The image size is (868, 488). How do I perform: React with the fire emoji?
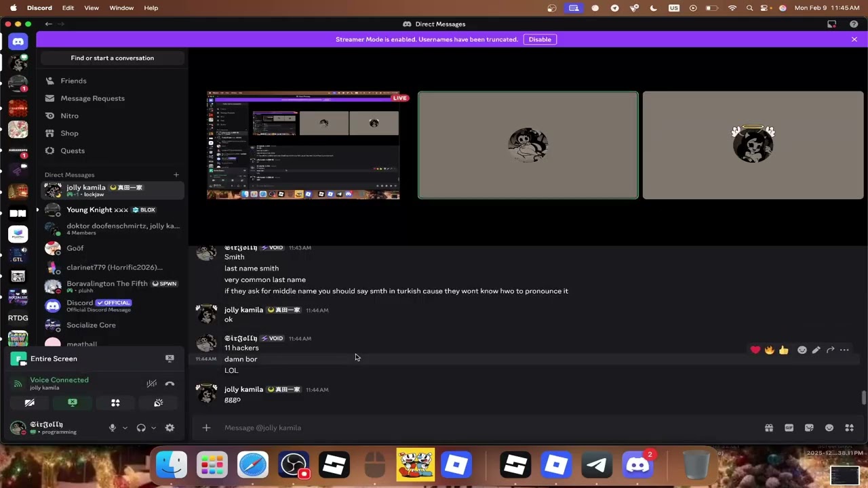[770, 350]
